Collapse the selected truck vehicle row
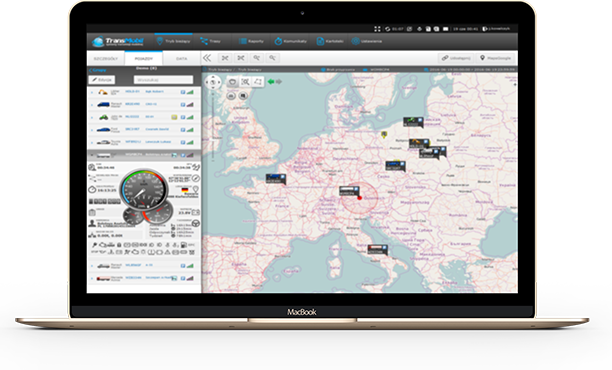Image resolution: width=612 pixels, height=370 pixels. pos(92,155)
